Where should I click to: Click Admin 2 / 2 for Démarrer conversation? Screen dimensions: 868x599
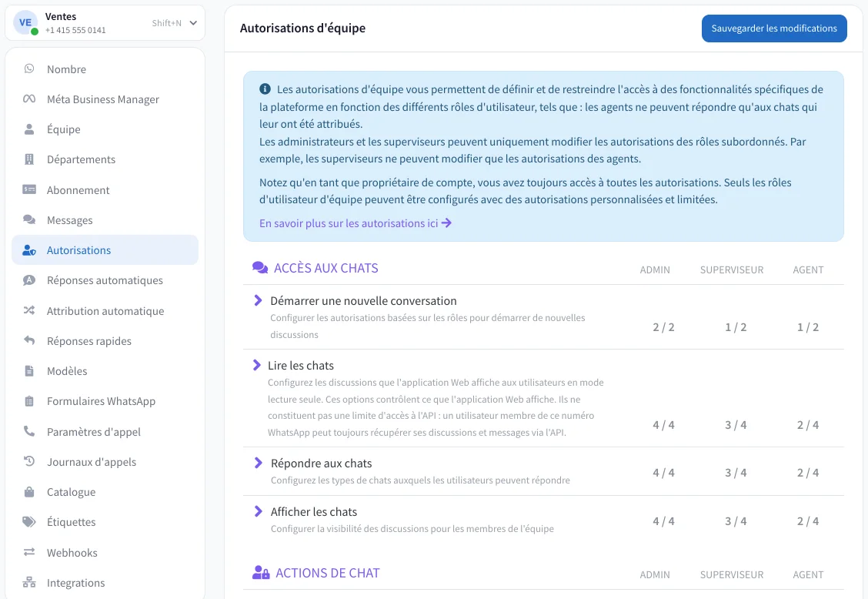click(x=664, y=327)
